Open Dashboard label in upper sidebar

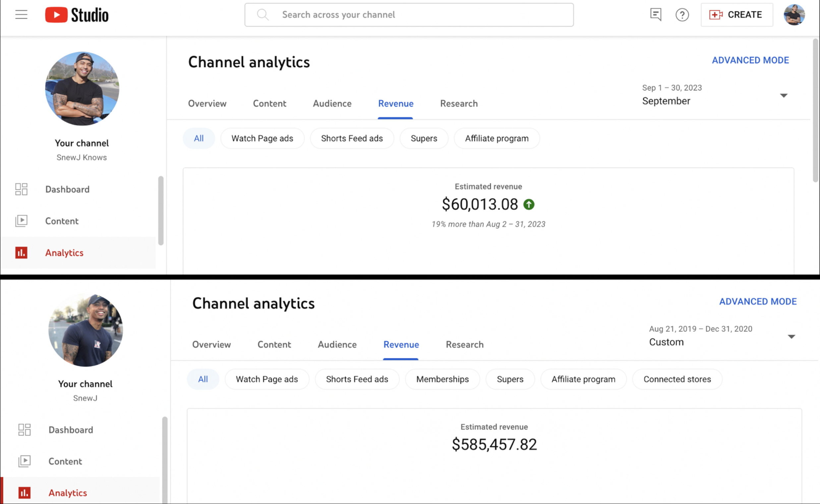coord(67,189)
